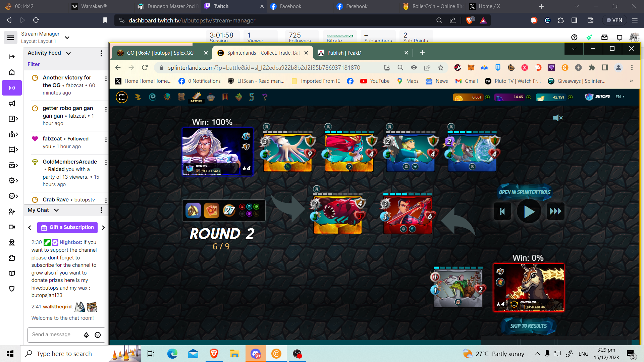644x362 pixels.
Task: Open the Bits icon in chat input
Action: click(86, 335)
